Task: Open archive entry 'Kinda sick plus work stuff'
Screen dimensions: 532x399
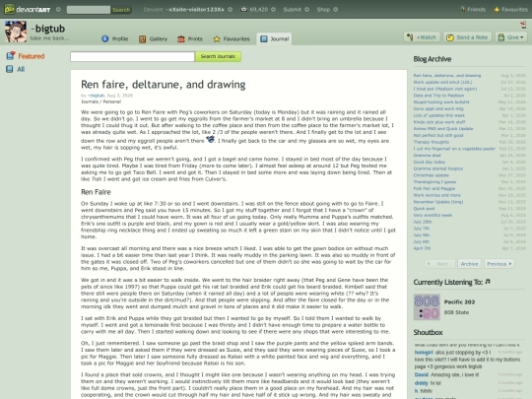Action: tap(439, 122)
